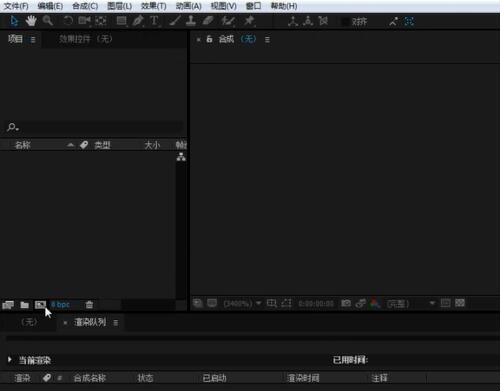Switch to Local Axis mode
501x391 pixels.
point(293,21)
